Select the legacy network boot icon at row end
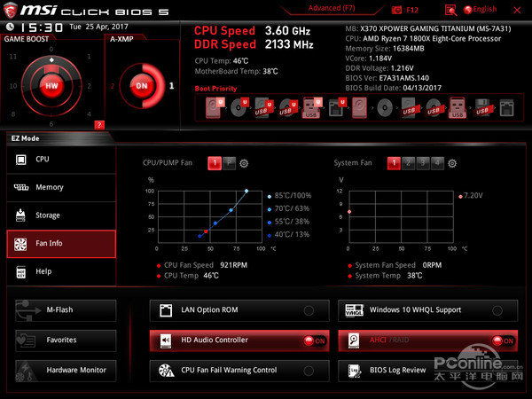The image size is (532, 399). point(506,108)
